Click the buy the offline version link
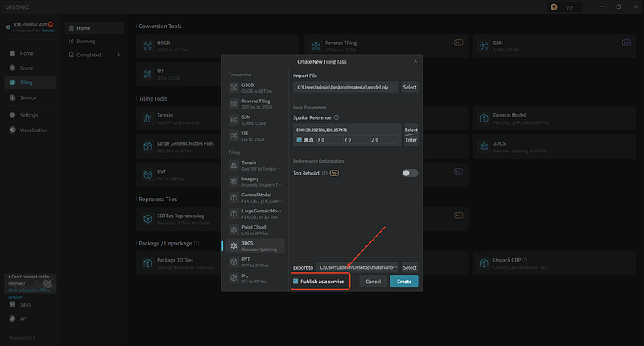Image resolution: width=644 pixels, height=346 pixels. tap(29, 293)
